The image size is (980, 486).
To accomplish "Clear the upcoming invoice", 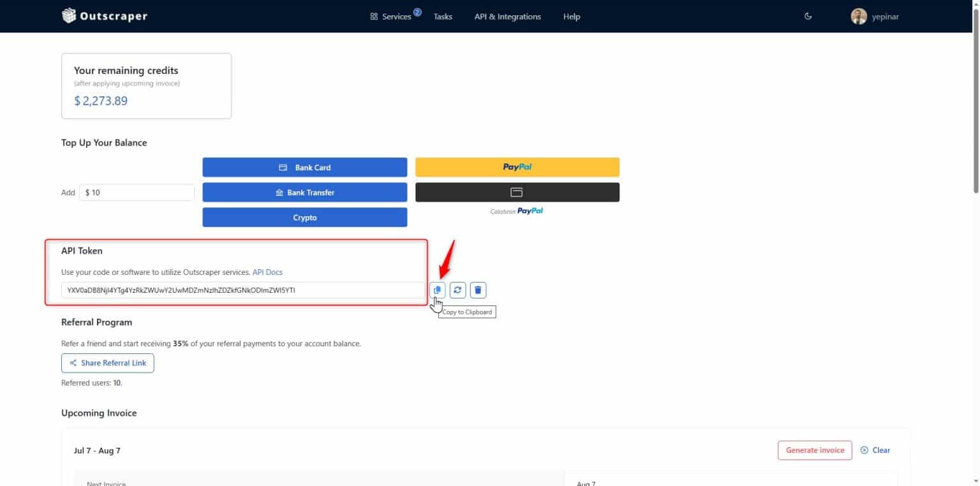I will (875, 450).
